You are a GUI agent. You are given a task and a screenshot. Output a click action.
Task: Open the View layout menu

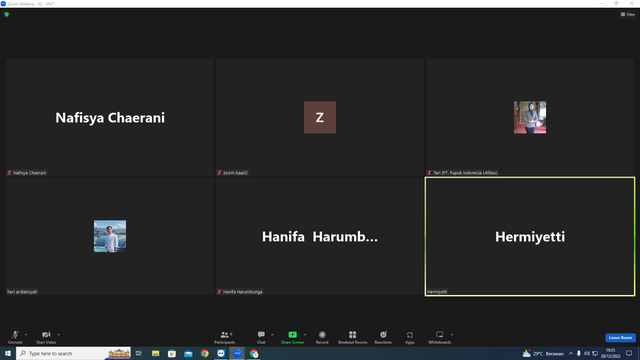[628, 14]
